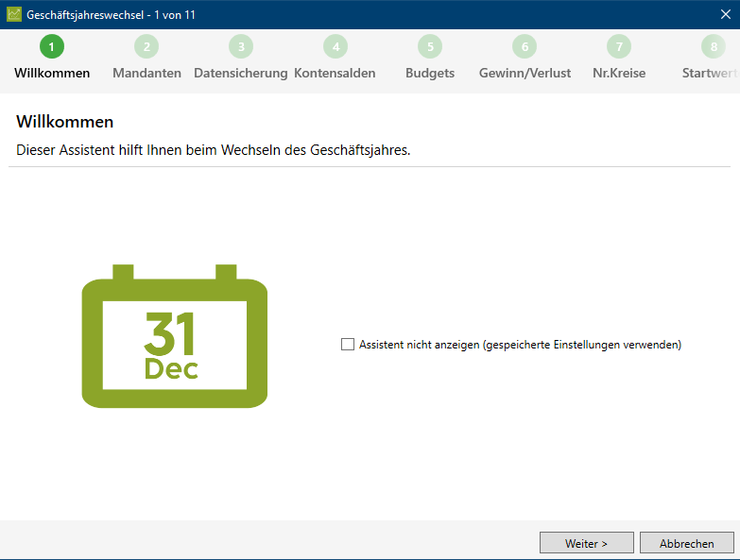Viewport: 740px width, 560px height.
Task: Go to the Budgets step label
Action: pyautogui.click(x=430, y=74)
